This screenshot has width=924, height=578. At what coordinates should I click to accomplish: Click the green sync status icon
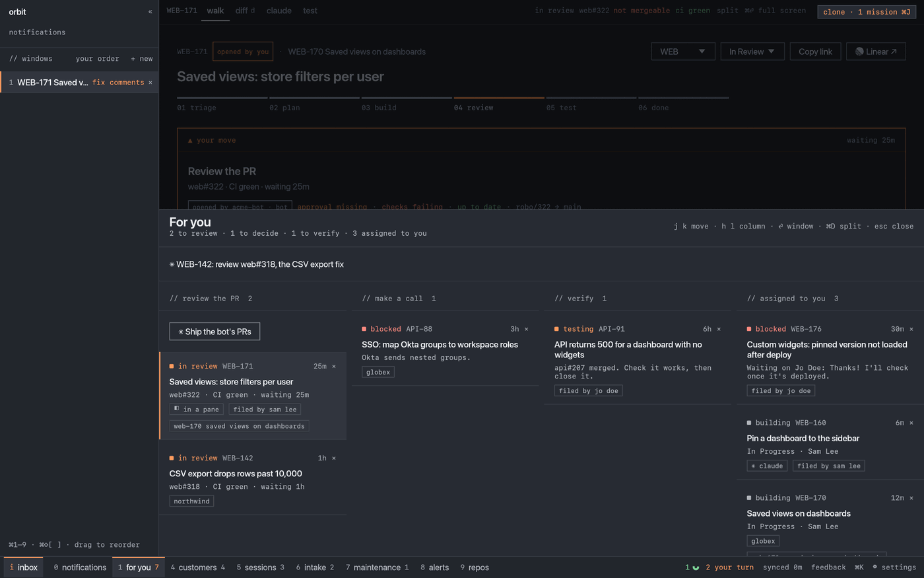point(696,567)
